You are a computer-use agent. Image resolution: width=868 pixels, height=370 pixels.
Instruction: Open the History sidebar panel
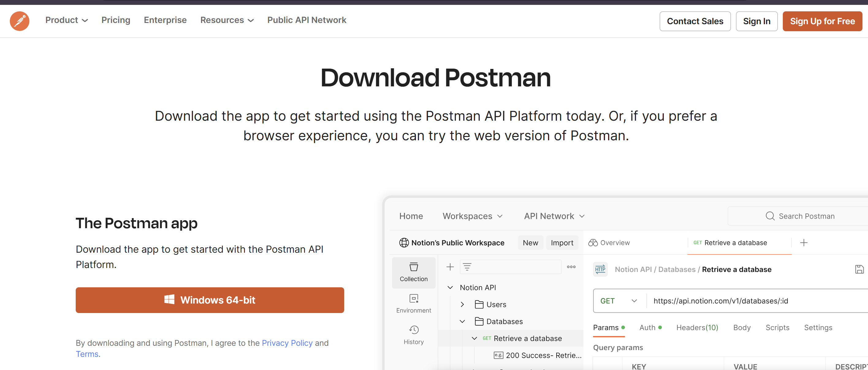pyautogui.click(x=413, y=335)
